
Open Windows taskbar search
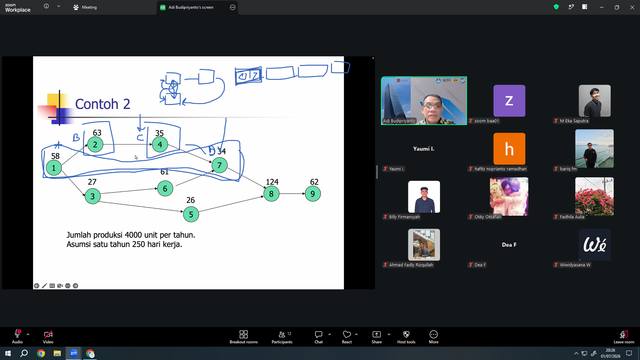click(x=24, y=353)
